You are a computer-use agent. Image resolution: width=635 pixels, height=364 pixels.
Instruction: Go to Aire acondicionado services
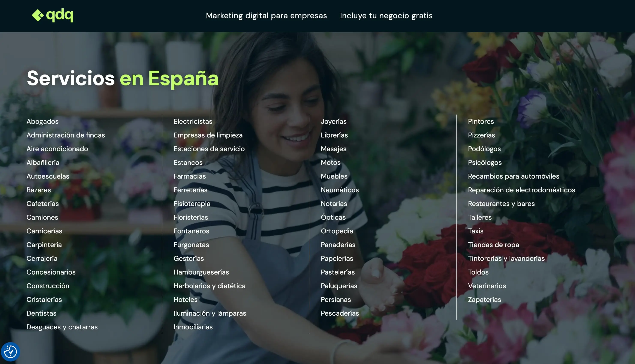pyautogui.click(x=57, y=149)
